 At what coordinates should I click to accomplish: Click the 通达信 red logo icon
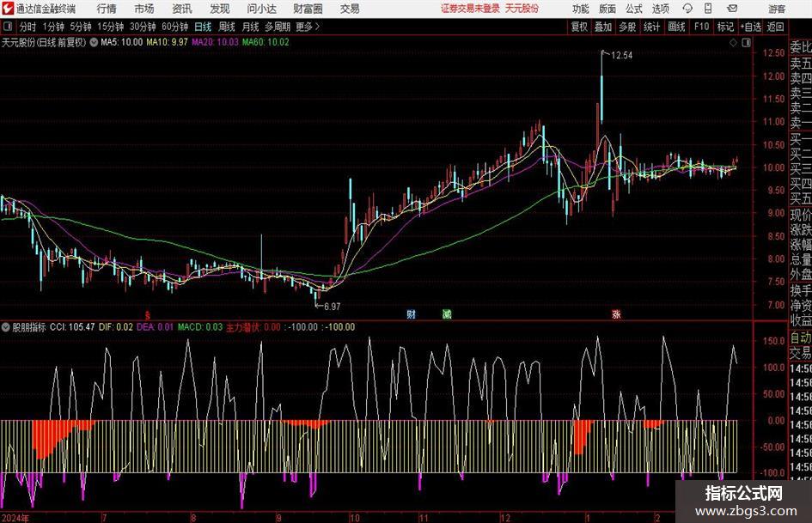[x=7, y=9]
